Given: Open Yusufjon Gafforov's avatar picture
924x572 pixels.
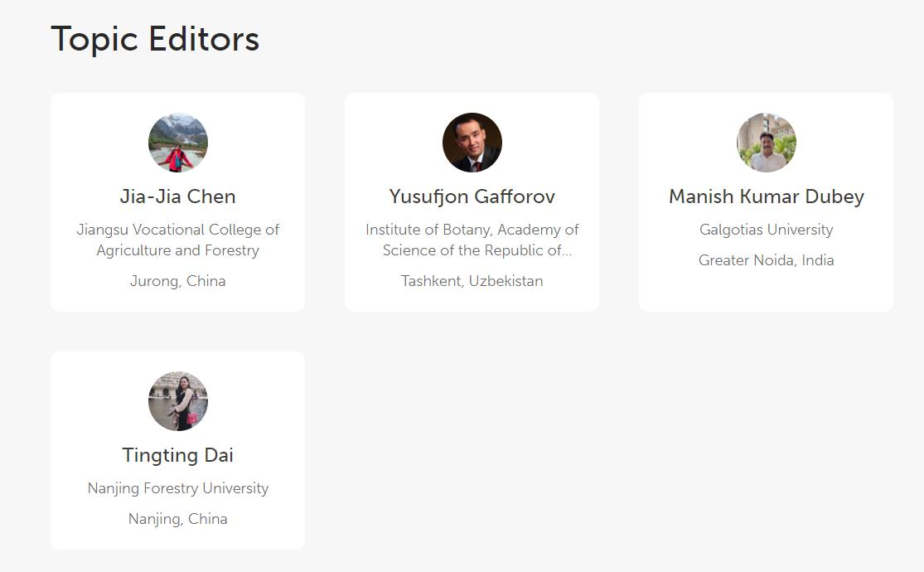Looking at the screenshot, I should [x=472, y=143].
